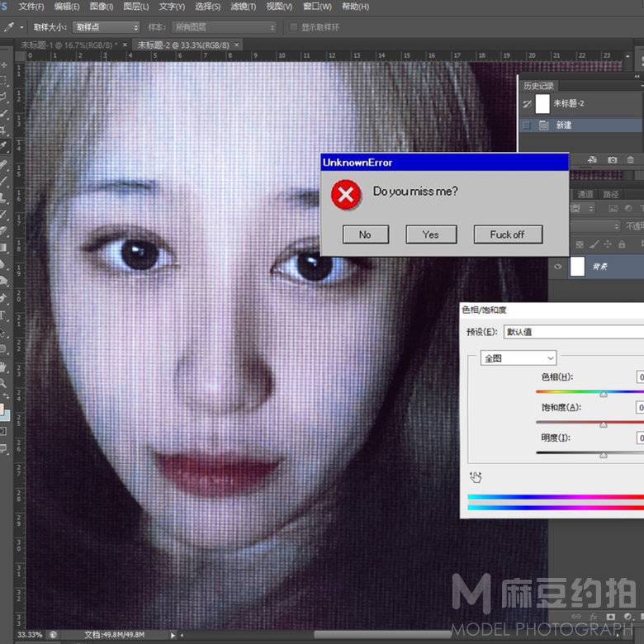644x644 pixels.
Task: Click the 背景 layer thumbnail
Action: coord(577,267)
